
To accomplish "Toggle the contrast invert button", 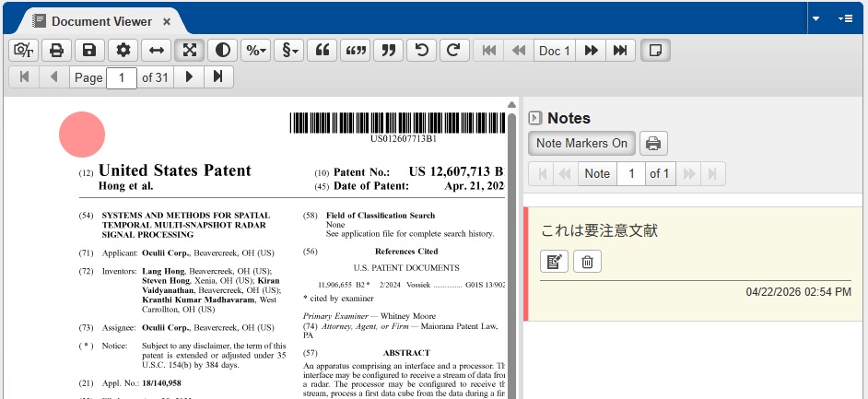I will pos(221,51).
